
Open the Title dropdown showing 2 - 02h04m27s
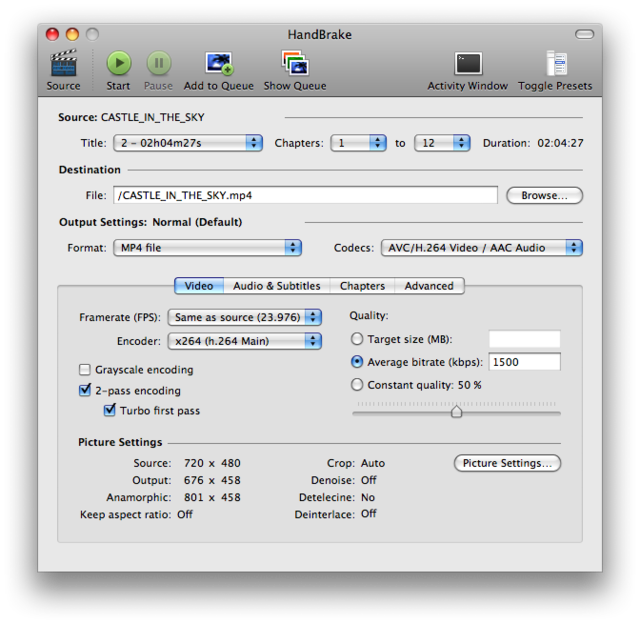point(187,143)
